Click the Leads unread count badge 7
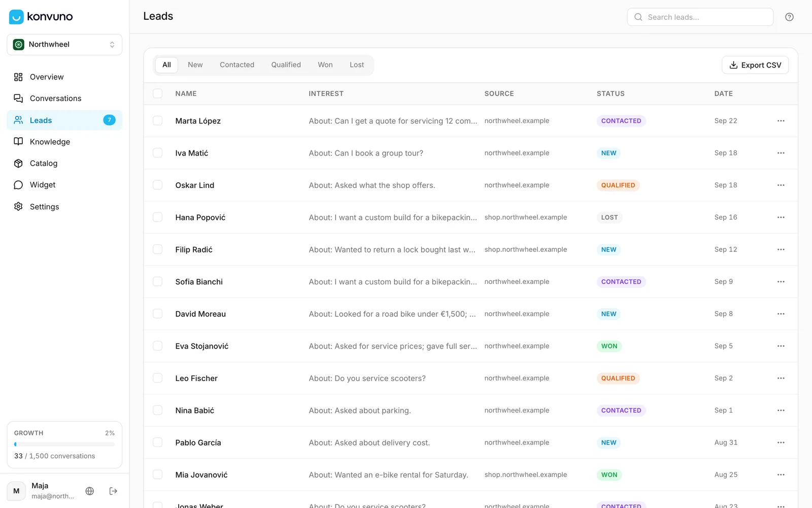 coord(109,120)
